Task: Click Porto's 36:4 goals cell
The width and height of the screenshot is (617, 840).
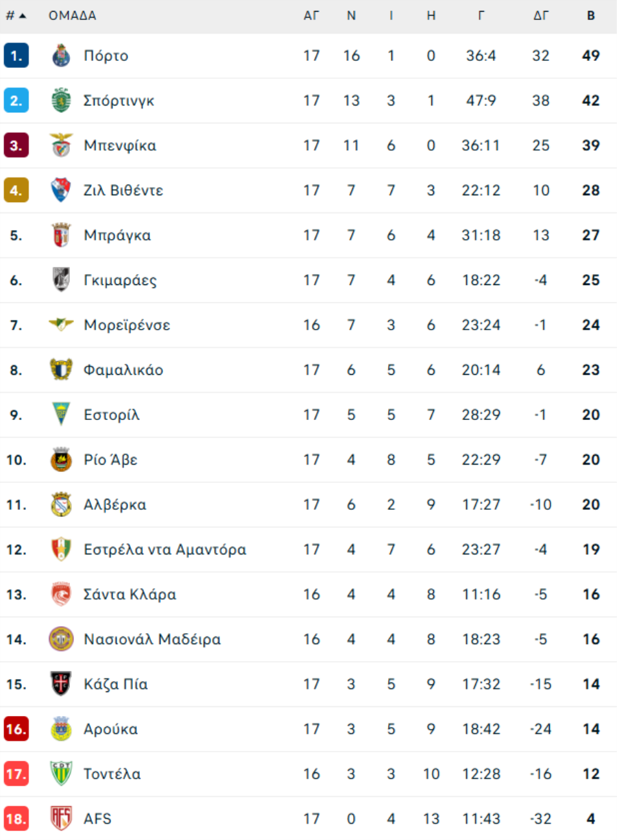Action: (x=481, y=55)
